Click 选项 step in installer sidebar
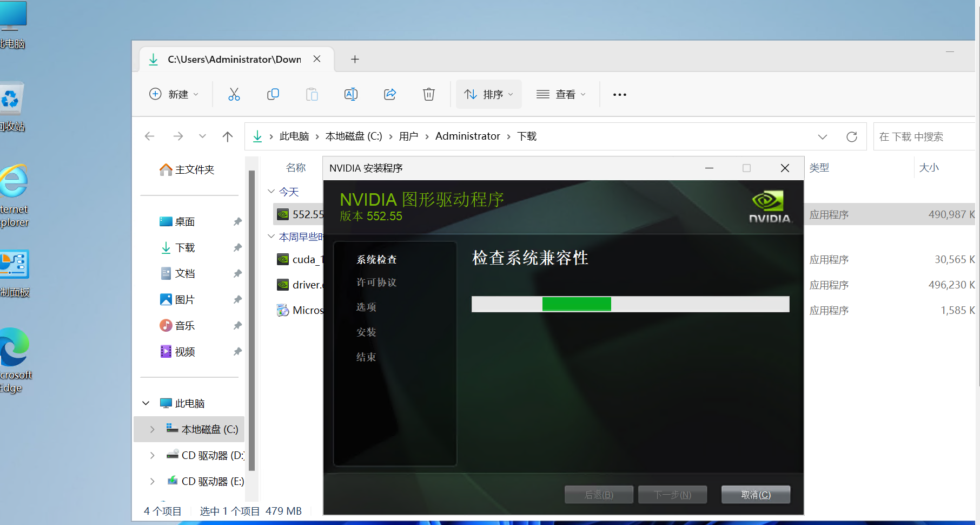 [x=366, y=307]
